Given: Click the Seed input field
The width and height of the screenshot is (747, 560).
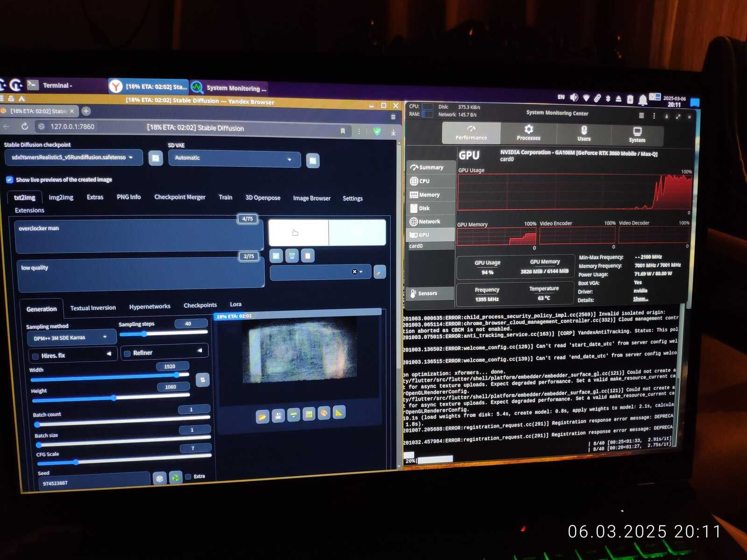Looking at the screenshot, I should (x=95, y=481).
